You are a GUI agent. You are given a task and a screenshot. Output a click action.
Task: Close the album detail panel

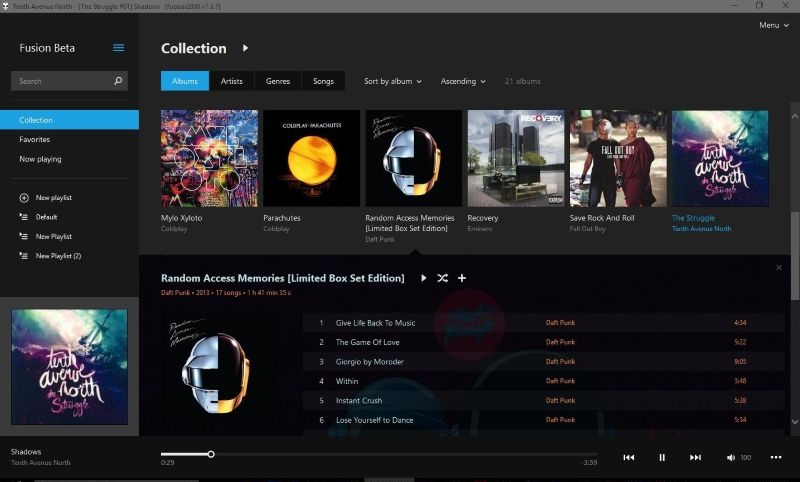coord(779,268)
